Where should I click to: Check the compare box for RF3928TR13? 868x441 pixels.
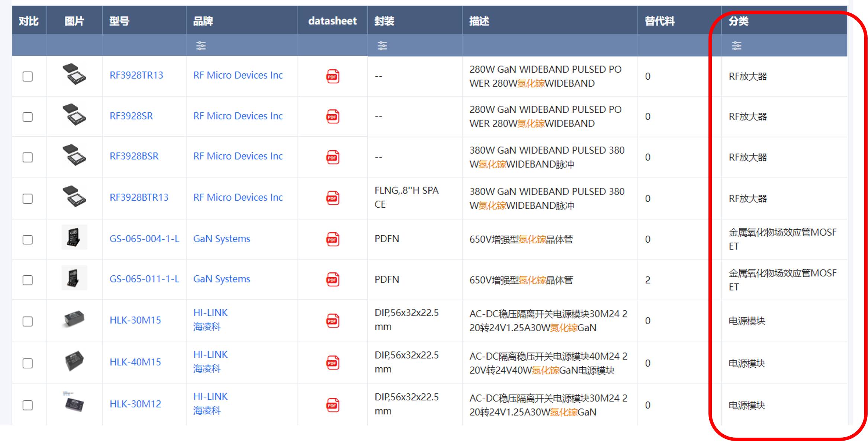pos(28,76)
